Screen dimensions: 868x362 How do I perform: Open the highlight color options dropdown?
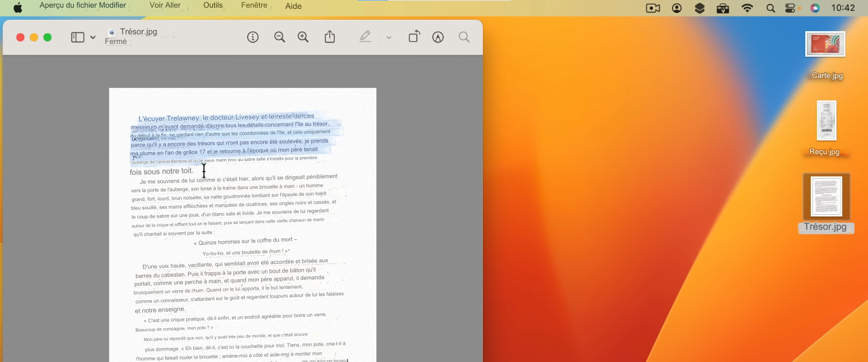point(389,38)
